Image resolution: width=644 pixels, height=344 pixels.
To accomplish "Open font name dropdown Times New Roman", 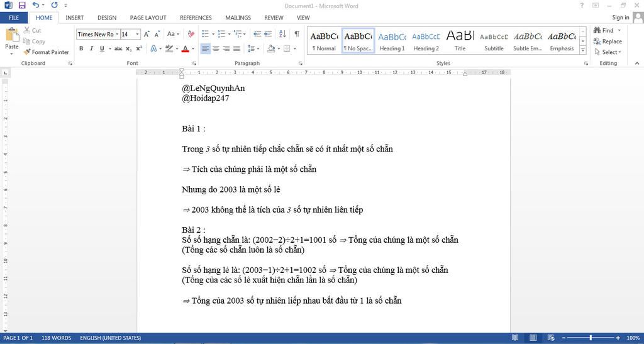I will 117,34.
